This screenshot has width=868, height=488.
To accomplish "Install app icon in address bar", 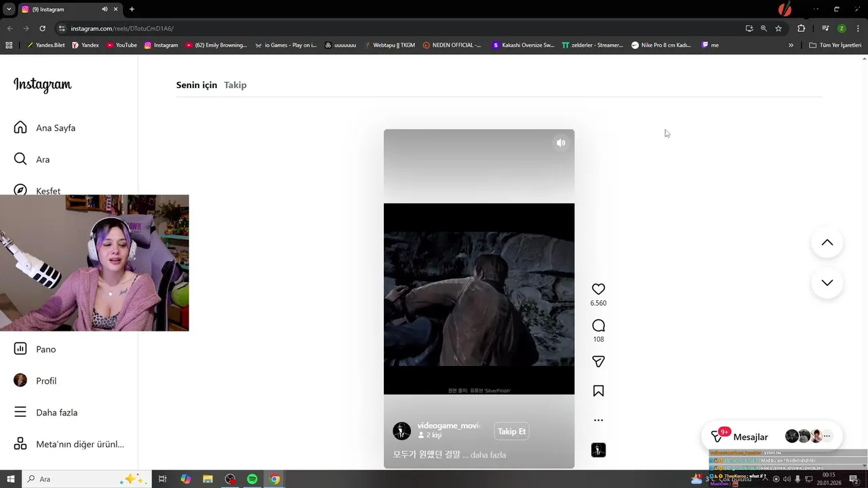I will (749, 28).
